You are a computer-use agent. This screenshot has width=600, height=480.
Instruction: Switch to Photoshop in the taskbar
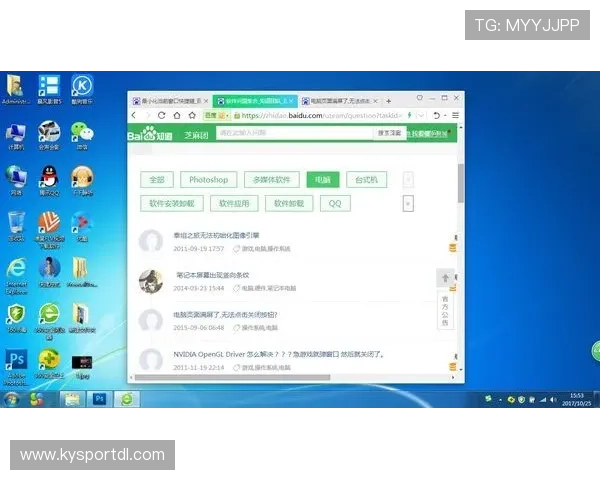pyautogui.click(x=99, y=399)
